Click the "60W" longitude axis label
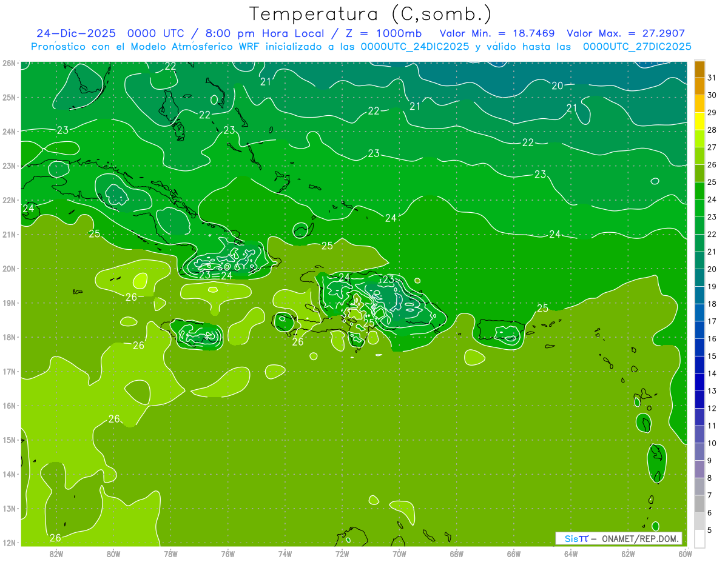This screenshot has height=562, width=728. (x=686, y=553)
